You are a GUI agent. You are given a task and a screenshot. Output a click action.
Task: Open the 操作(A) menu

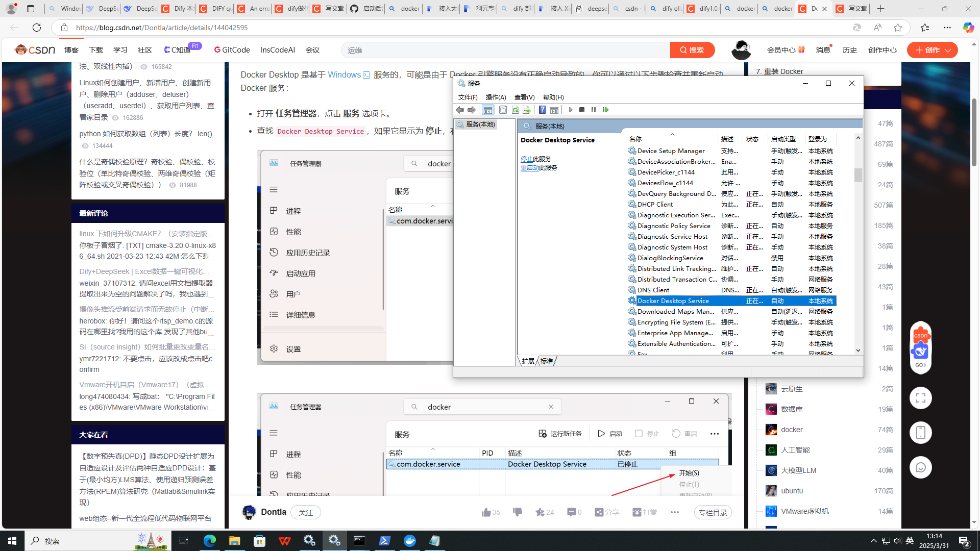(x=496, y=97)
